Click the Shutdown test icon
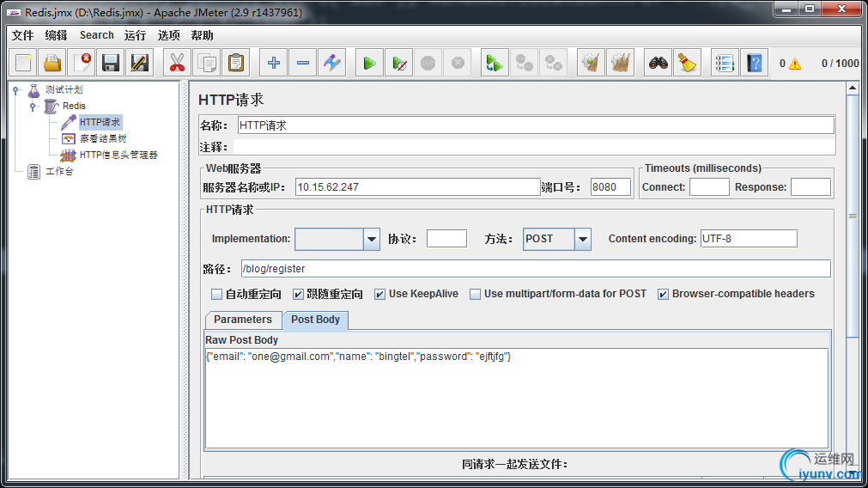 click(x=458, y=63)
